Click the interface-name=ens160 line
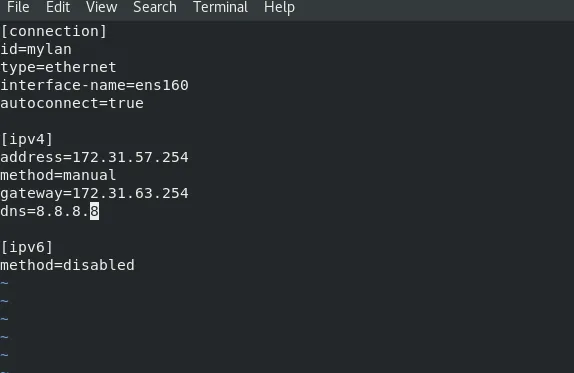The image size is (574, 373). click(x=94, y=85)
